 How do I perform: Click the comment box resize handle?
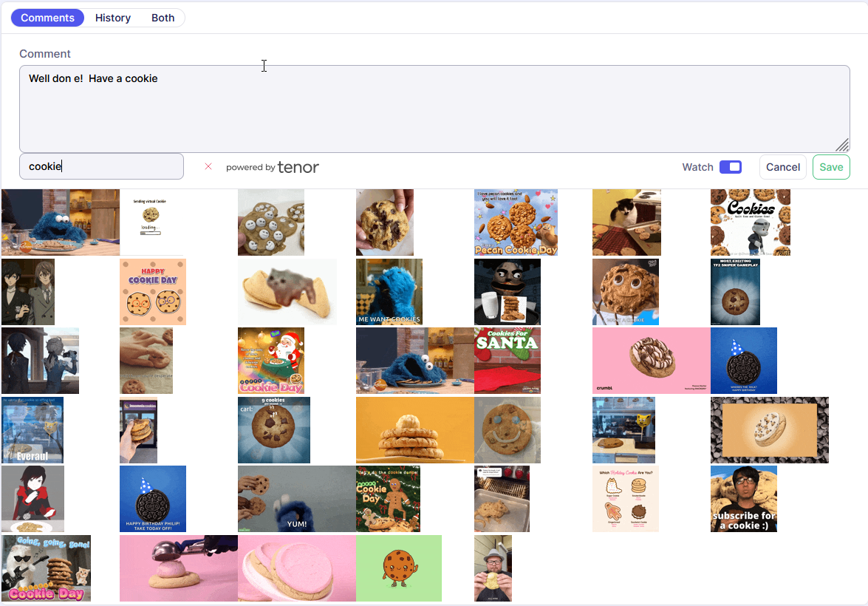(x=842, y=145)
